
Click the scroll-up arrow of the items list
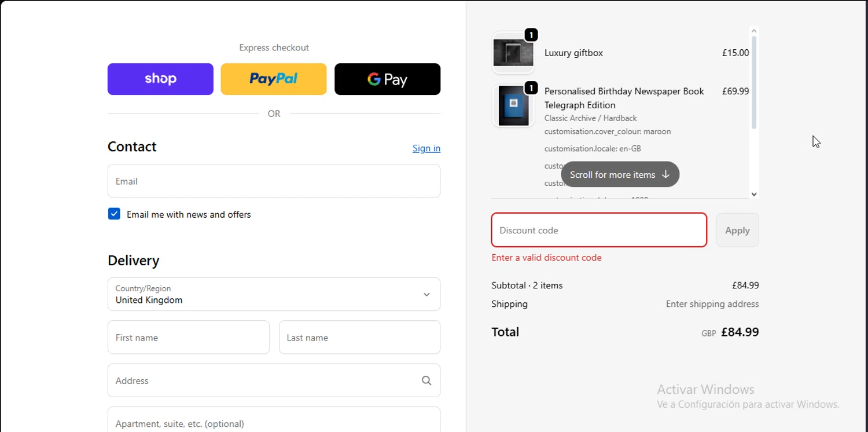coord(753,31)
